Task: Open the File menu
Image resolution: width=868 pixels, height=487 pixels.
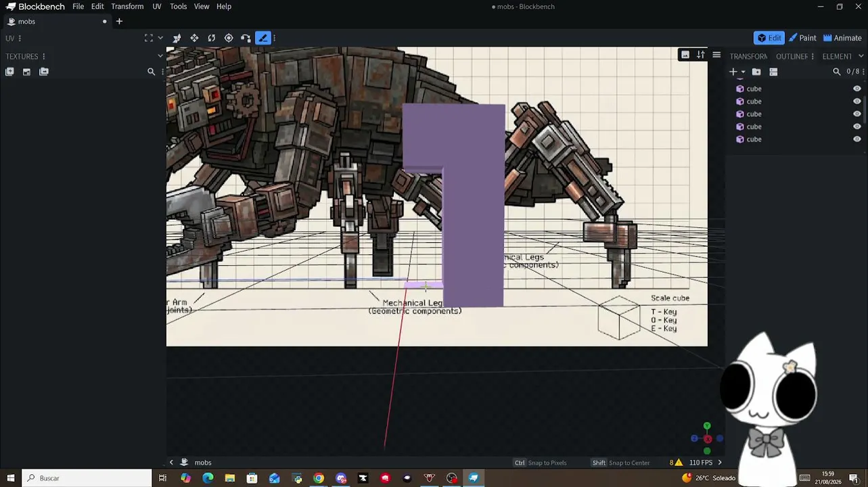Action: click(78, 7)
